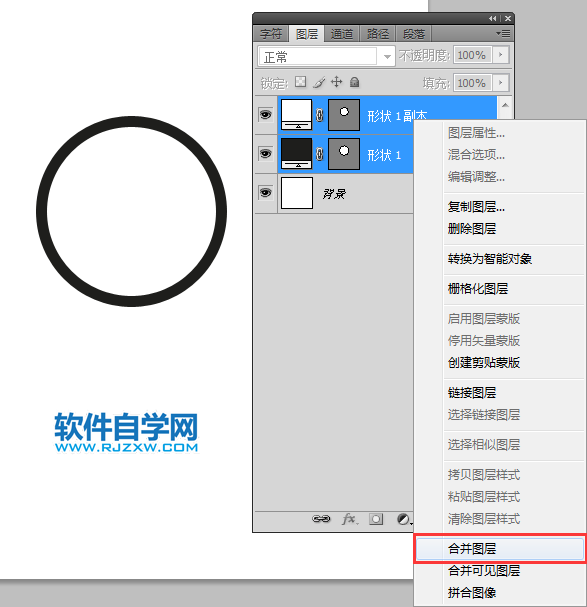Click 粘贴图层样式 menu entry

click(x=500, y=497)
